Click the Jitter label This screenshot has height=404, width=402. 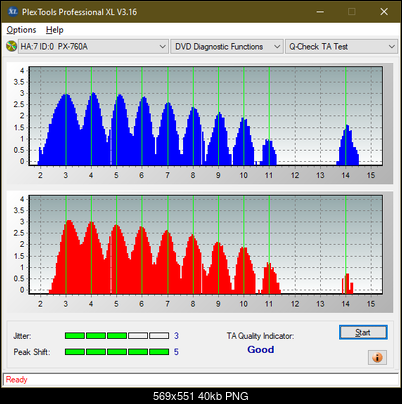pos(22,336)
